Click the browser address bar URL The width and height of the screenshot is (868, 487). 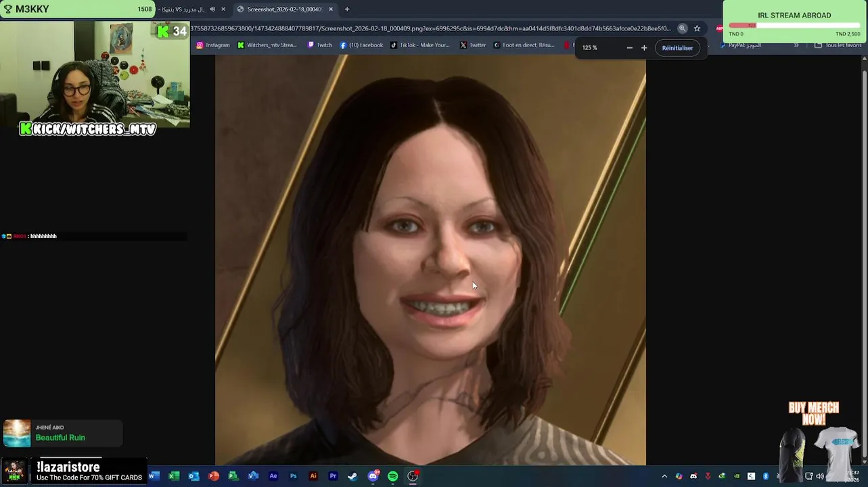432,28
